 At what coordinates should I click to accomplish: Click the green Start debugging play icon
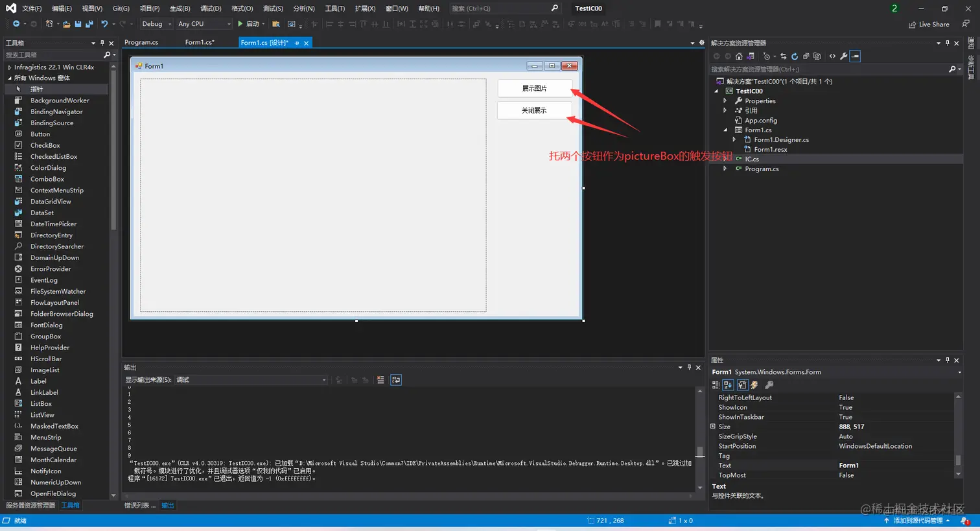(x=240, y=24)
